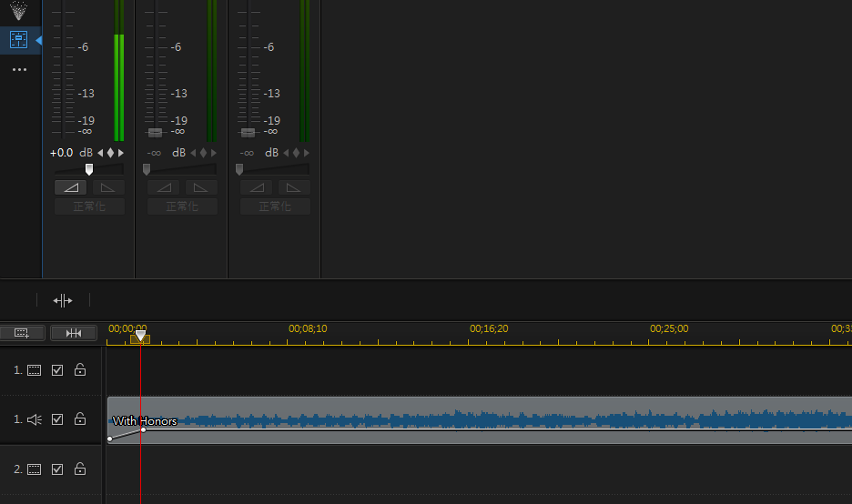Click next keyframe arrow on second channel

pyautogui.click(x=214, y=153)
